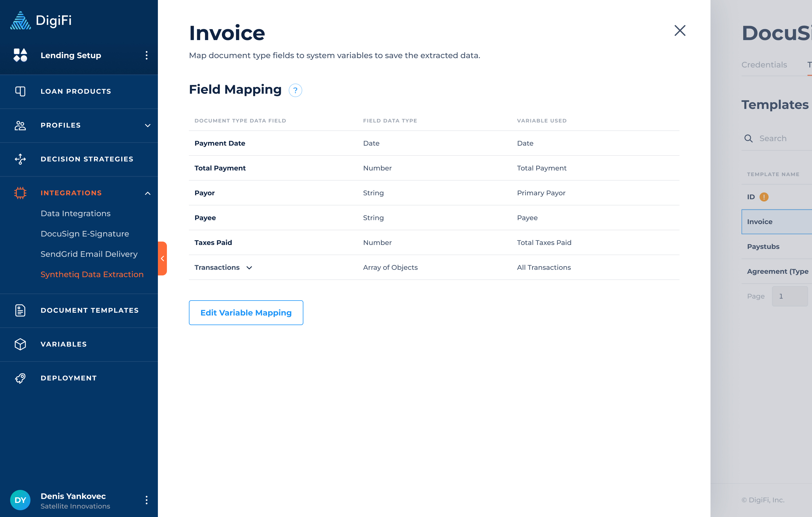This screenshot has height=517, width=812.
Task: Click the Document Templates page icon
Action: click(x=20, y=310)
